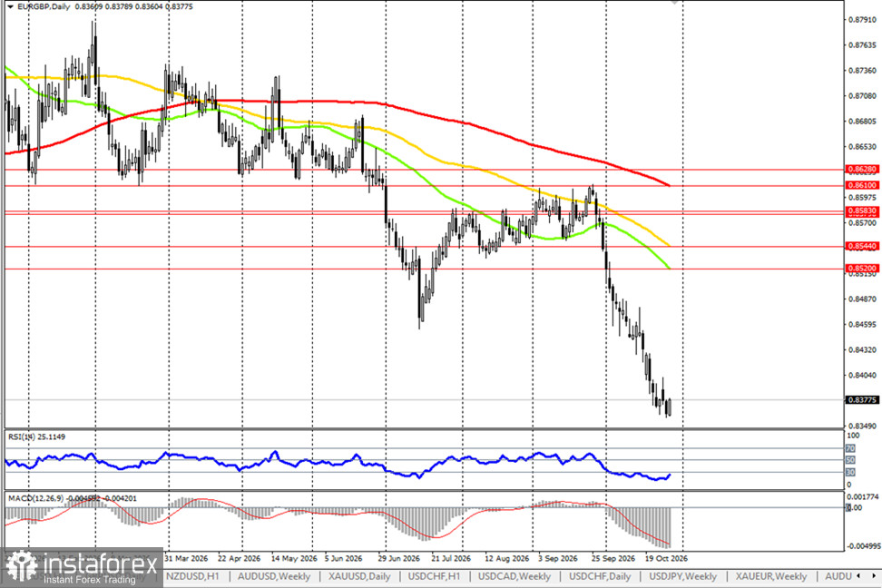Select the 0.86100 horizontal level label
This screenshot has width=882, height=588.
point(862,185)
